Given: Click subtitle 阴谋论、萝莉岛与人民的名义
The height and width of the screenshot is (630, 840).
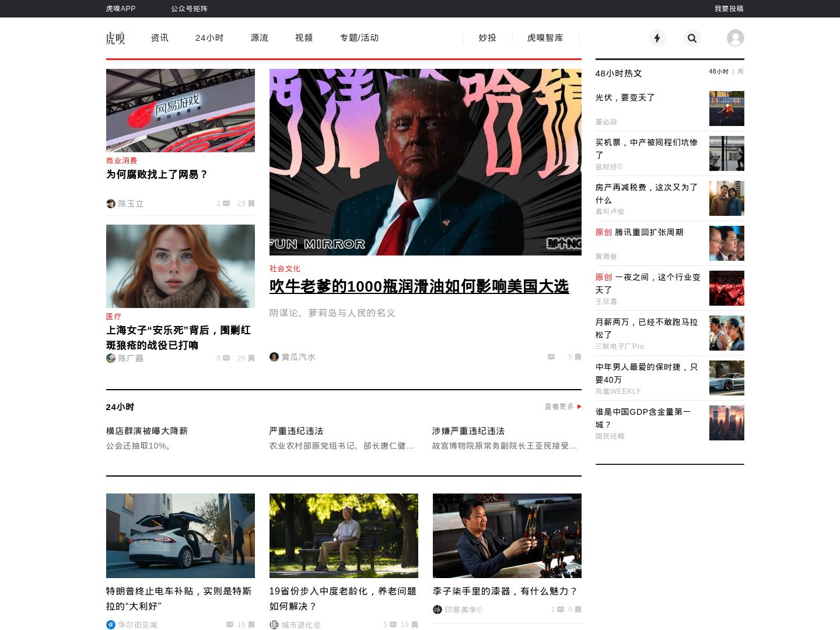Looking at the screenshot, I should (x=332, y=313).
